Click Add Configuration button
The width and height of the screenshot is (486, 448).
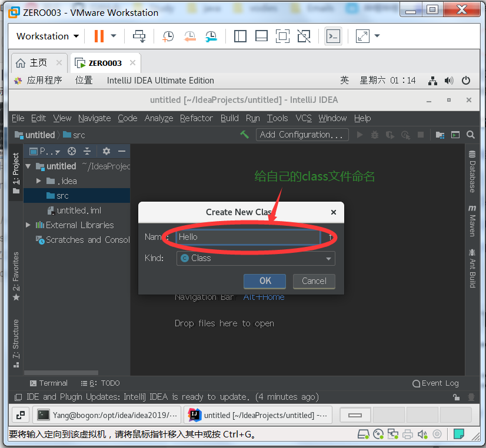[x=302, y=135]
